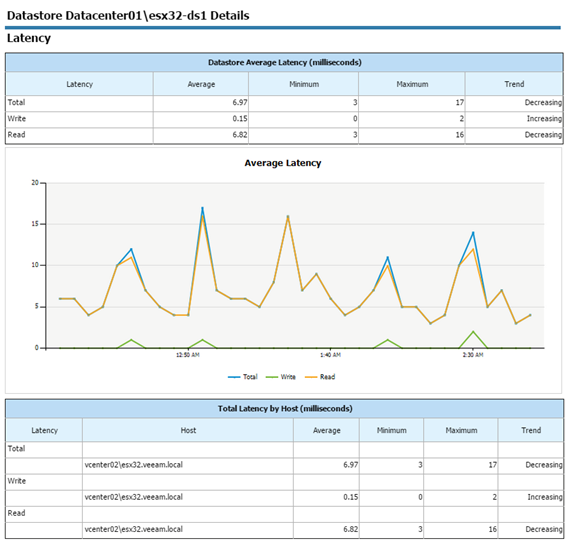Click the Maximum column header in top table
This screenshot has width=567, height=541.
pyautogui.click(x=412, y=84)
